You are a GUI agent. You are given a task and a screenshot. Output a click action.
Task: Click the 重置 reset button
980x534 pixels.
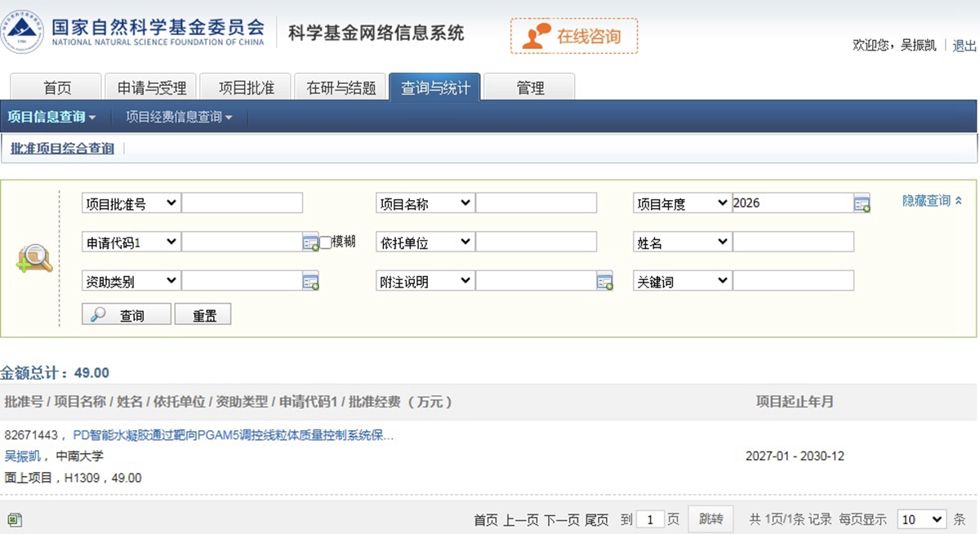[203, 314]
